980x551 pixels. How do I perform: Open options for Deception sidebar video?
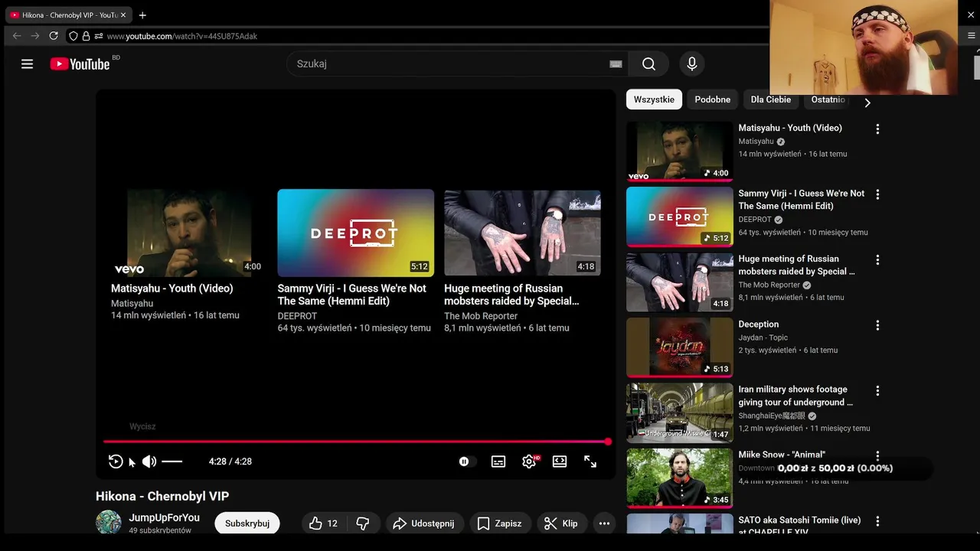(877, 325)
